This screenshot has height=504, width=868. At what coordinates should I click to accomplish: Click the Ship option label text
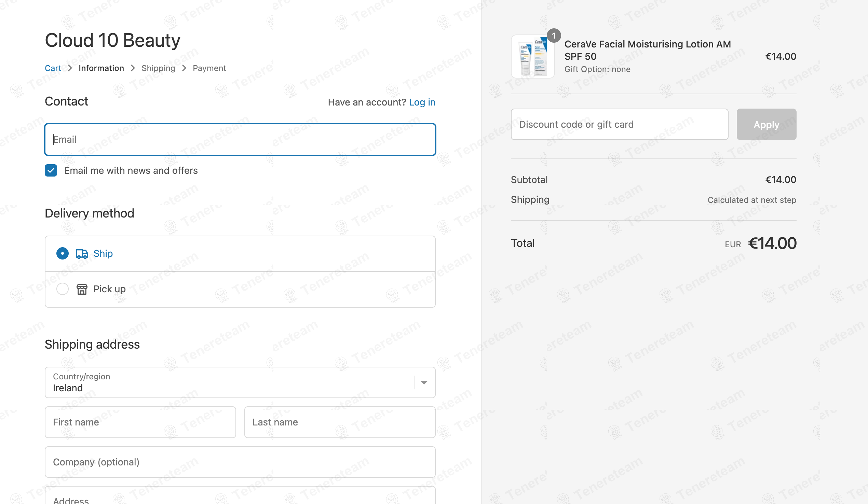click(x=103, y=254)
